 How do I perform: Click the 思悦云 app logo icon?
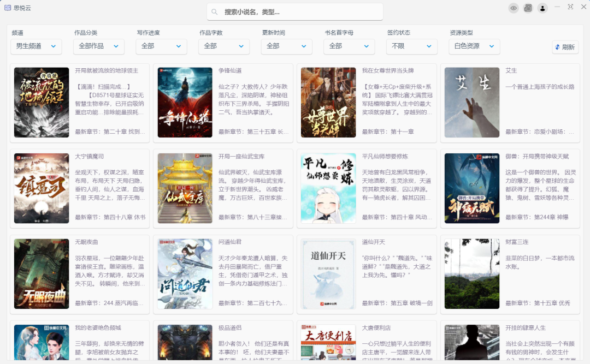8,8
